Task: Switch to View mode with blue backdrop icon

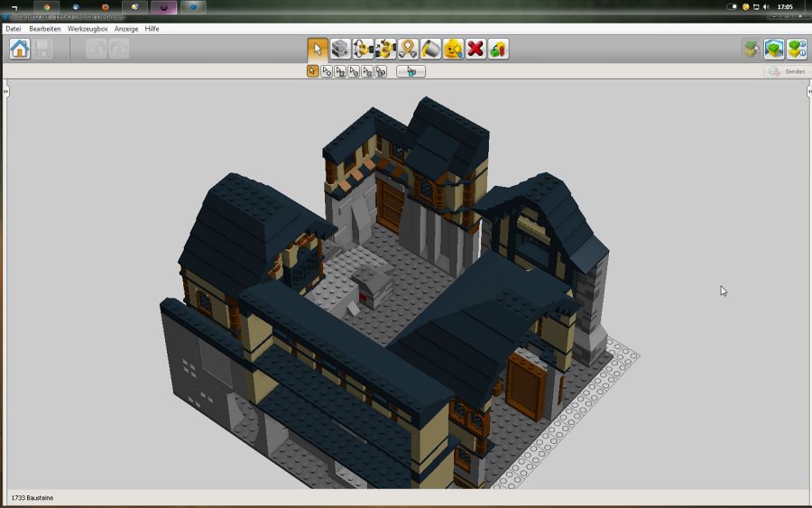Action: click(773, 49)
